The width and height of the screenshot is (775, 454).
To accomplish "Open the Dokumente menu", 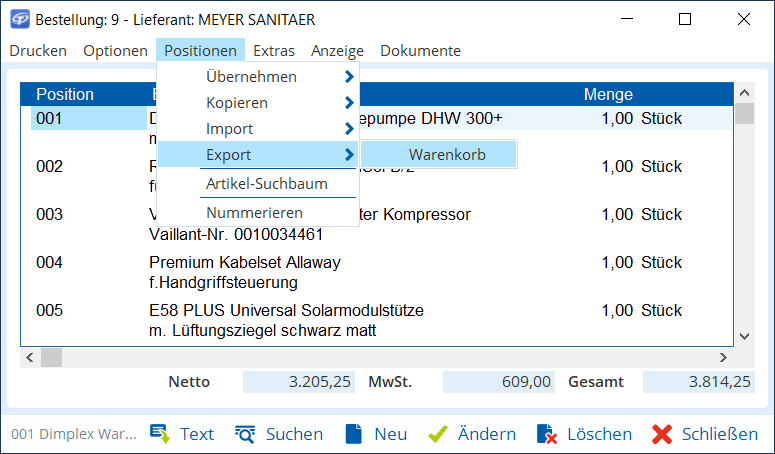I will pos(420,50).
